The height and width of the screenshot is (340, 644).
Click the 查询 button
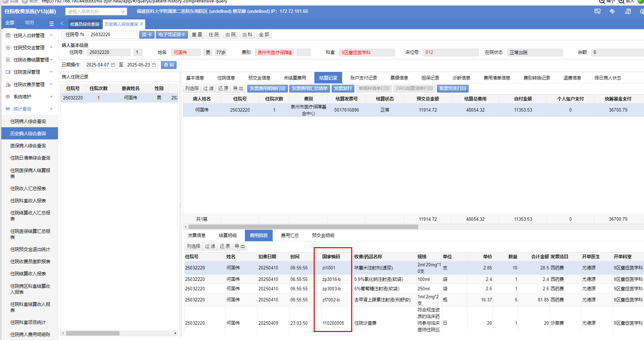pos(169,65)
